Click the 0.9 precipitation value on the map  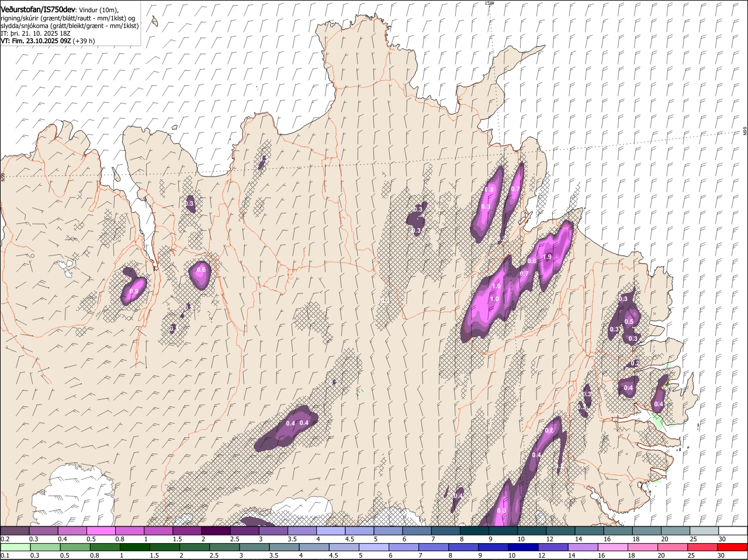point(134,291)
